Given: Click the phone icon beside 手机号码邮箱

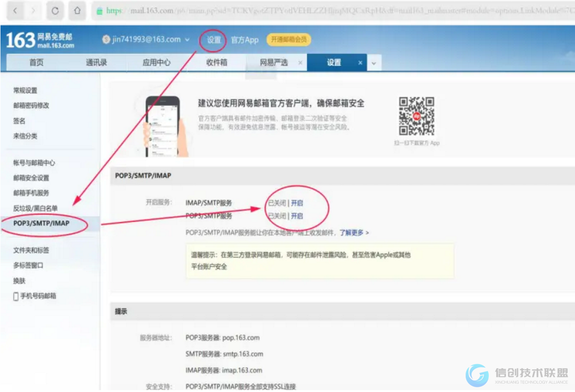Looking at the screenshot, I should (16, 296).
